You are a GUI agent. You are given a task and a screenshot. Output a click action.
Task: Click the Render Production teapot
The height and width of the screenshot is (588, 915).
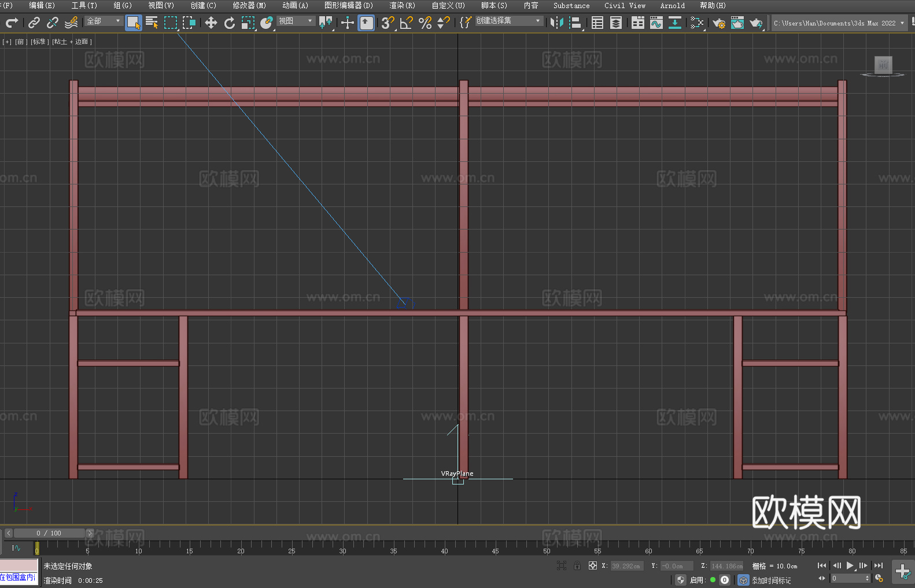tap(756, 23)
